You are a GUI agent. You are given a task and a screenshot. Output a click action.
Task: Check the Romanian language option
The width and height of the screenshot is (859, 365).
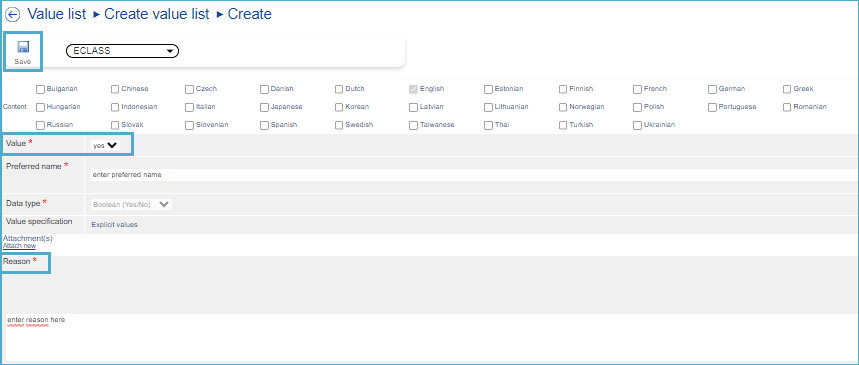click(x=787, y=107)
